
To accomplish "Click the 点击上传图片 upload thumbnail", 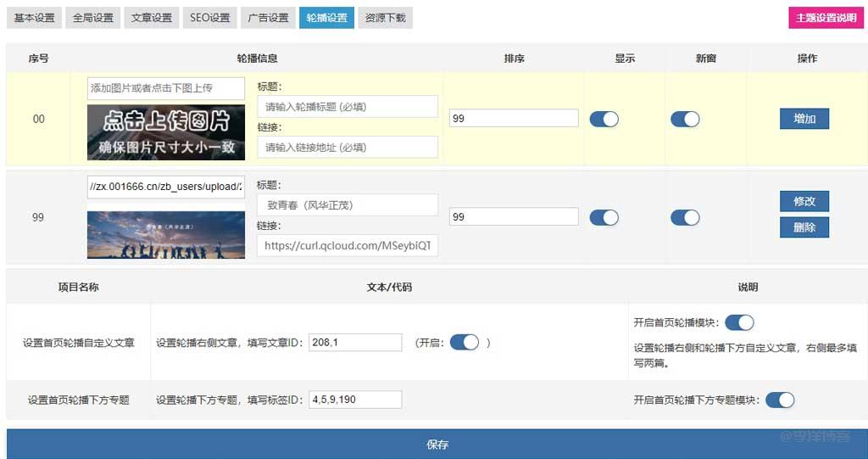I will click(x=166, y=132).
